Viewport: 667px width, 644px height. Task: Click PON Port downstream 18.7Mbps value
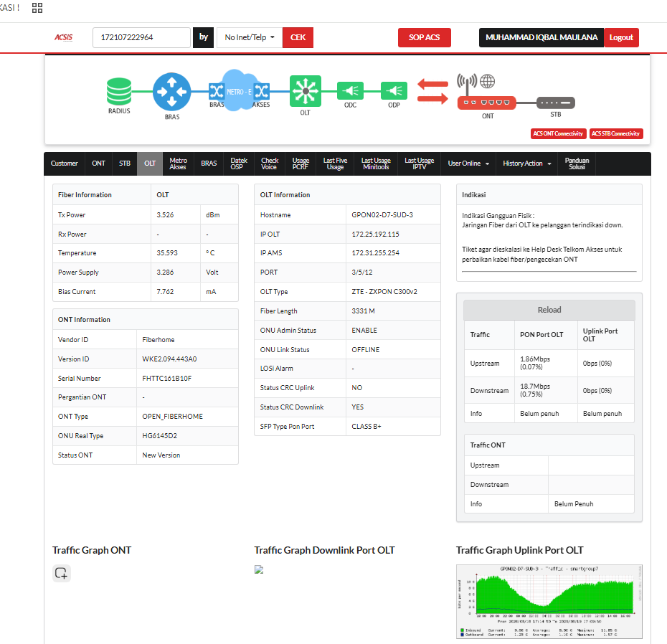(535, 390)
